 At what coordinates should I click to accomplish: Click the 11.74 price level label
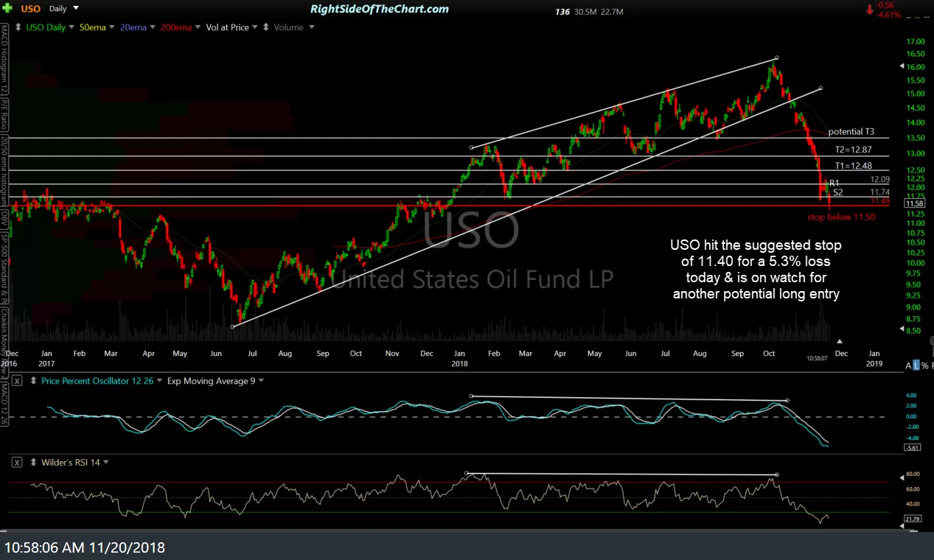click(879, 192)
